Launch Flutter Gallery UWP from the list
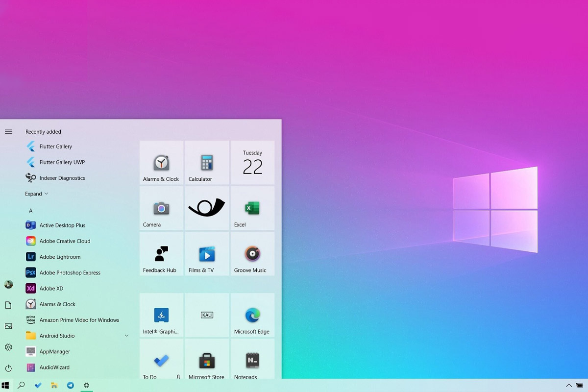The image size is (588, 392). [77, 162]
